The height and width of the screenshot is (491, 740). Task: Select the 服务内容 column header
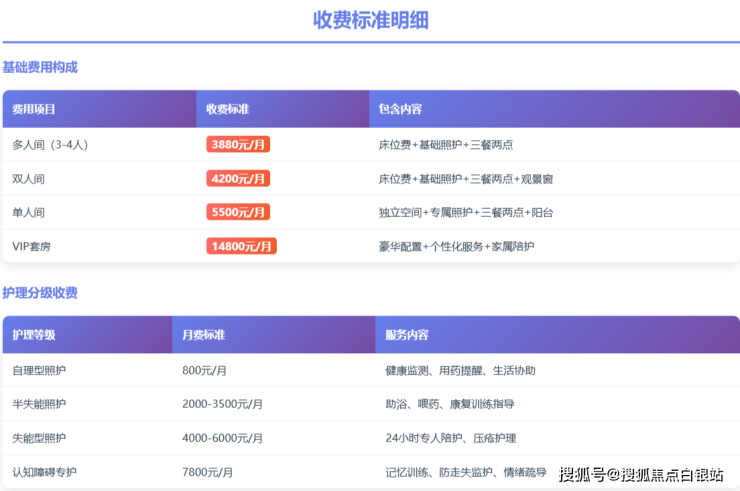tap(407, 335)
